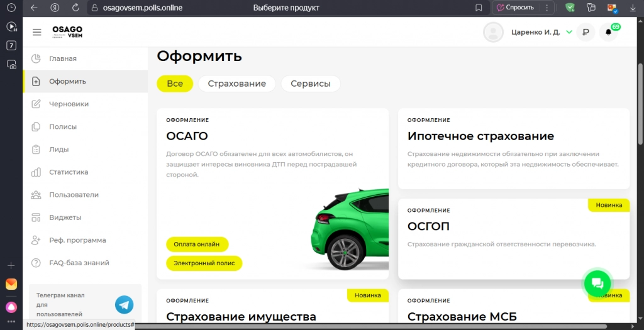Select the Все filter tab
644x330 pixels.
click(175, 84)
